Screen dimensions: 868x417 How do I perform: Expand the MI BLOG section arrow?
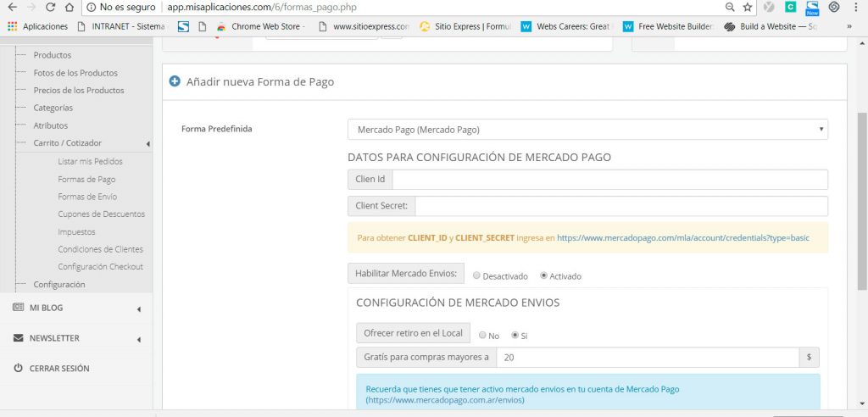[x=138, y=309]
